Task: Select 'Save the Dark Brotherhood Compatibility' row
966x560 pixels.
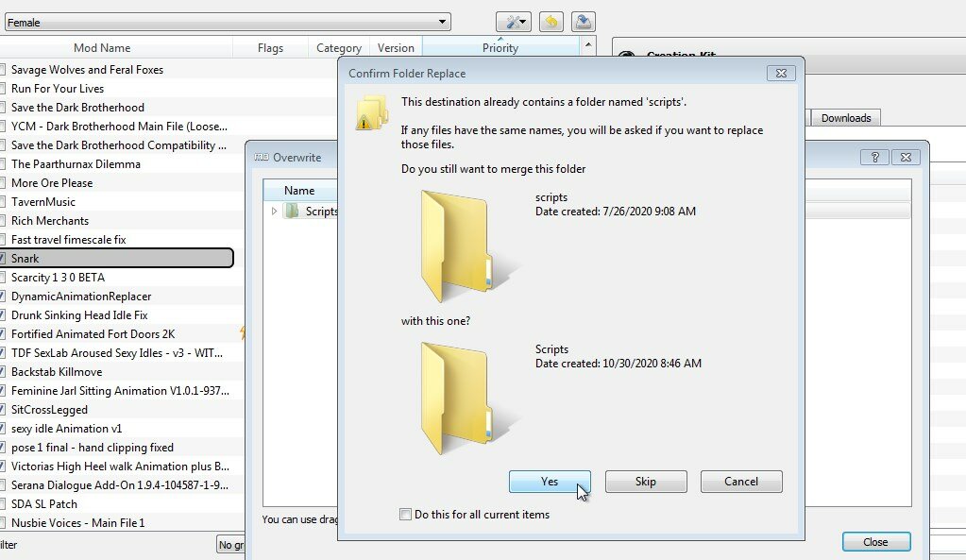Action: click(x=118, y=145)
